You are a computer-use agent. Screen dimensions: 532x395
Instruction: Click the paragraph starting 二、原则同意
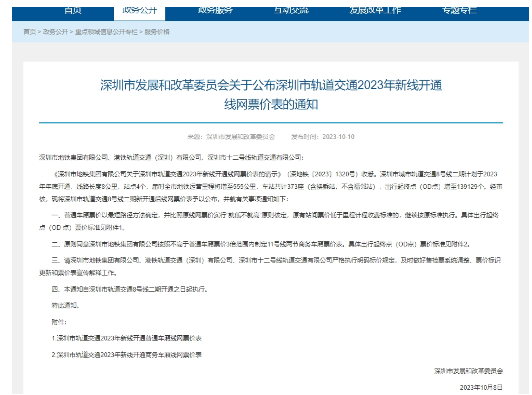pyautogui.click(x=261, y=244)
